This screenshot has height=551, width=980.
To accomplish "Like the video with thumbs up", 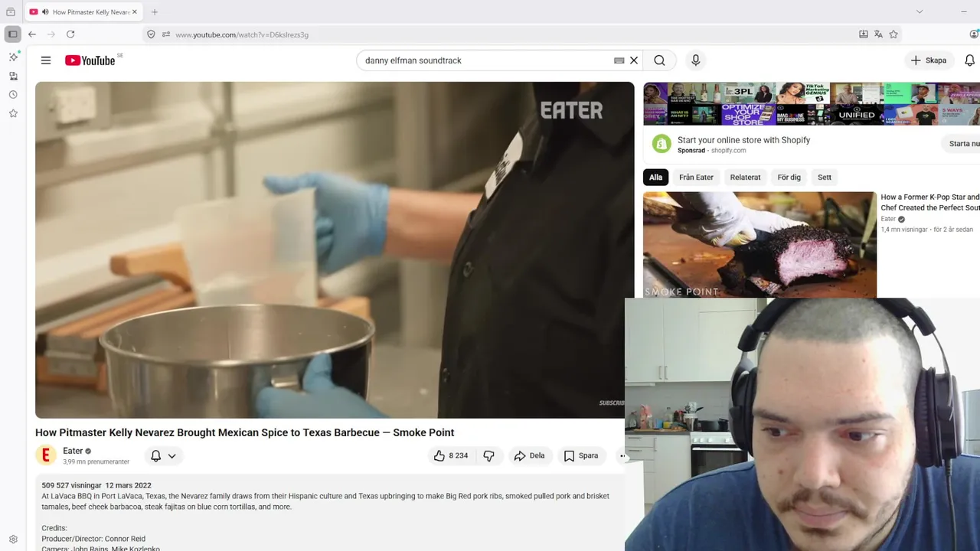I will 451,456.
